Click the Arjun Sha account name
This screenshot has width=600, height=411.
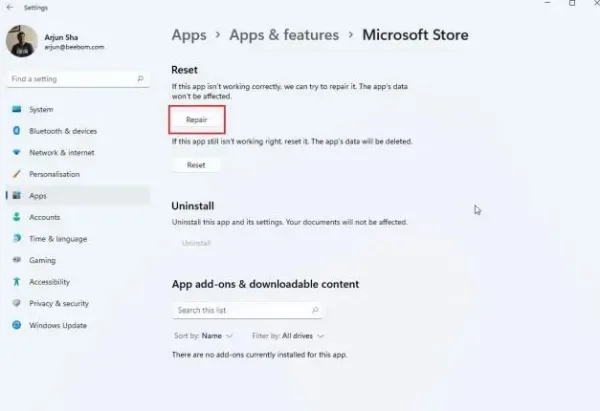point(61,37)
